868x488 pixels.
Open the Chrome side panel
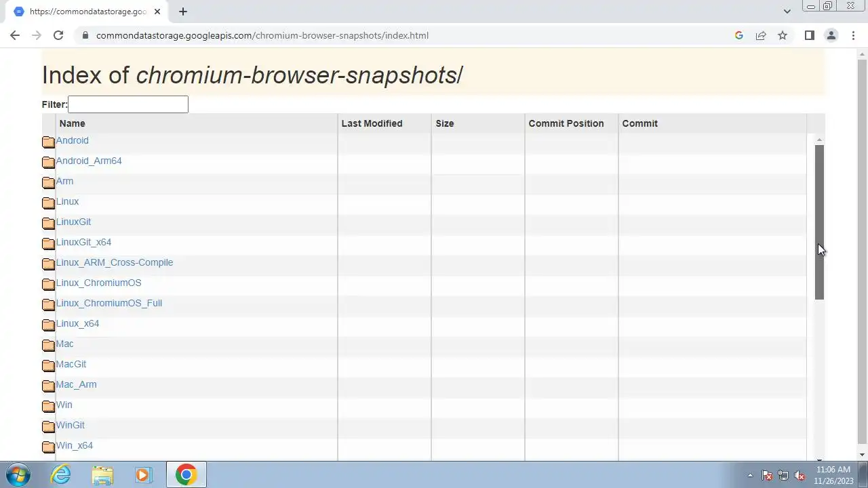pos(809,35)
